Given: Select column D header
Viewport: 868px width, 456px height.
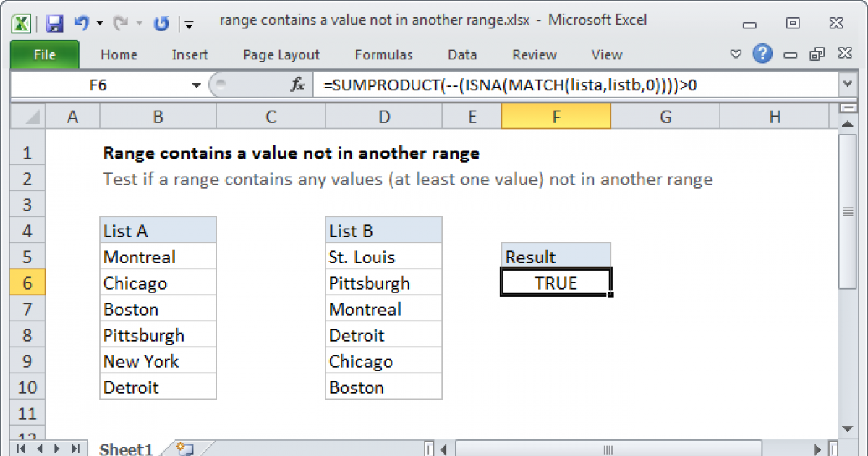Looking at the screenshot, I should coord(383,116).
